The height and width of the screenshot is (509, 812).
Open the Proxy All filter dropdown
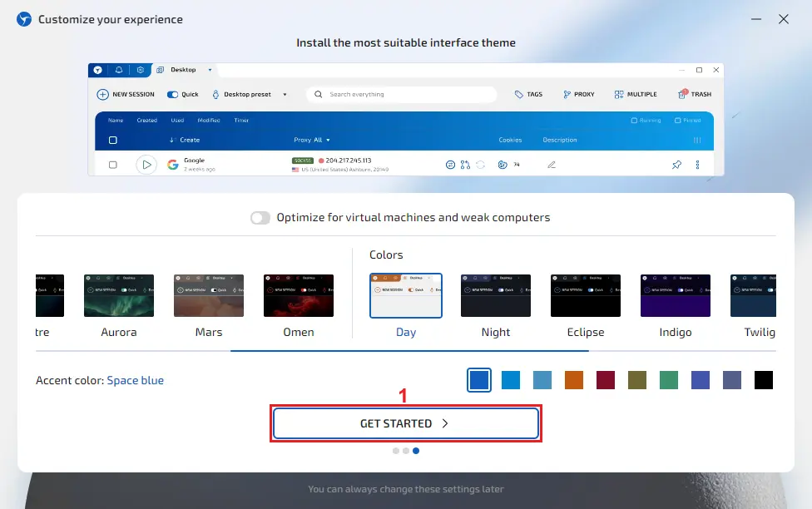(312, 140)
